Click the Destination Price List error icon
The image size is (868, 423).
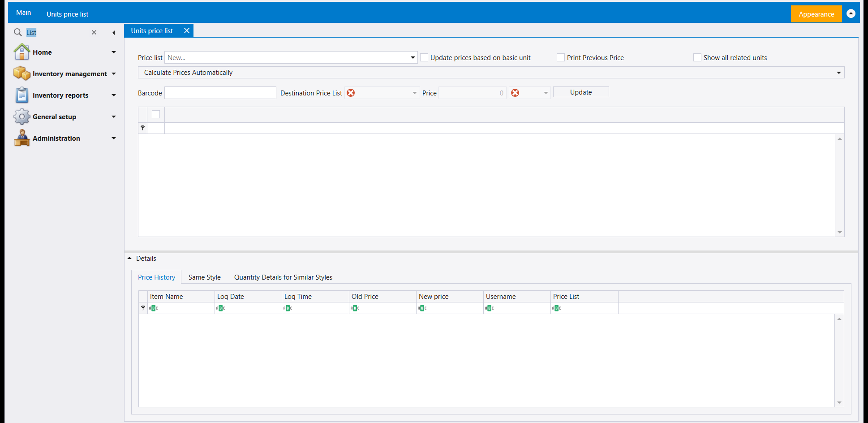pyautogui.click(x=351, y=93)
